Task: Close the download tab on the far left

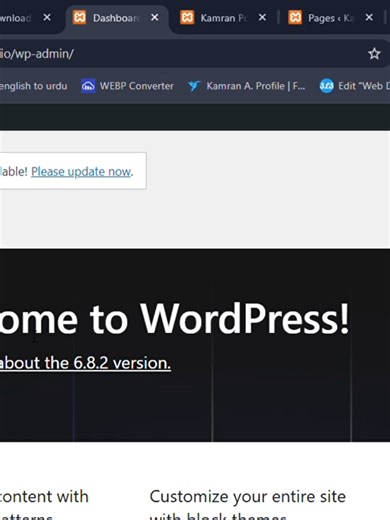Action: (x=47, y=17)
